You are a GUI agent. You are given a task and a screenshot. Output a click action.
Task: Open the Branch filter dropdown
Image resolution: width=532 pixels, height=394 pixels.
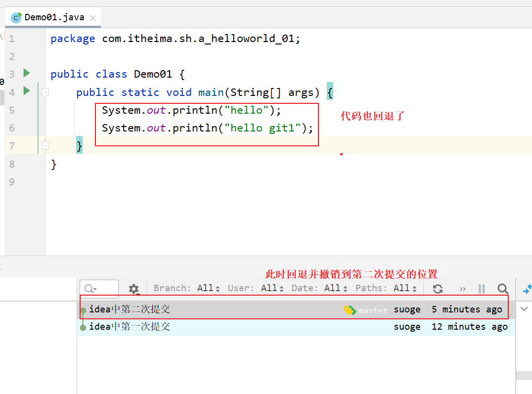(x=184, y=288)
